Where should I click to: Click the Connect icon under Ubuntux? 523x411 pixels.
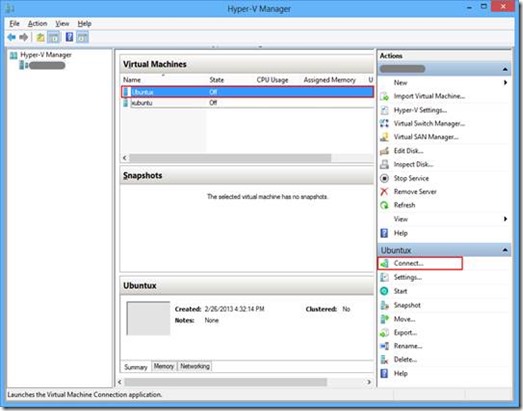coord(384,264)
